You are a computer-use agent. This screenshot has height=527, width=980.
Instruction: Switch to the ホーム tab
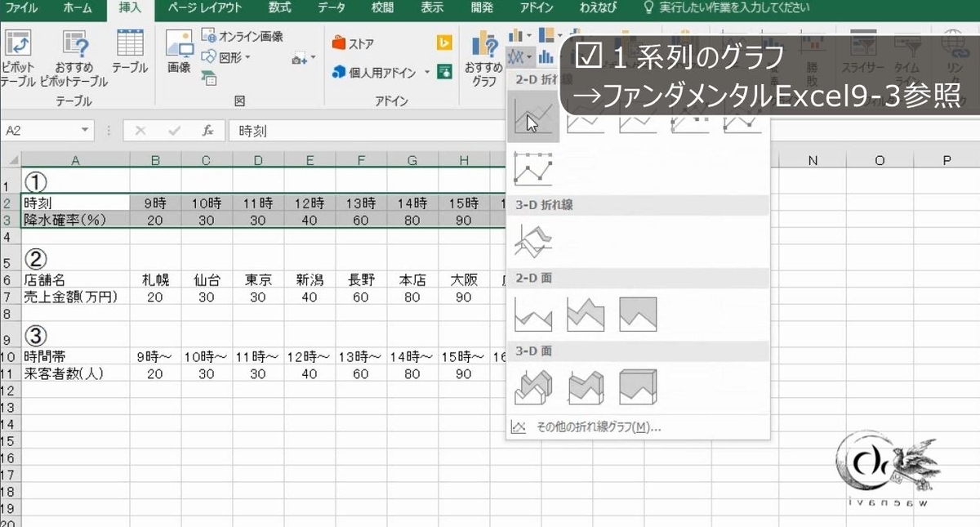(78, 8)
